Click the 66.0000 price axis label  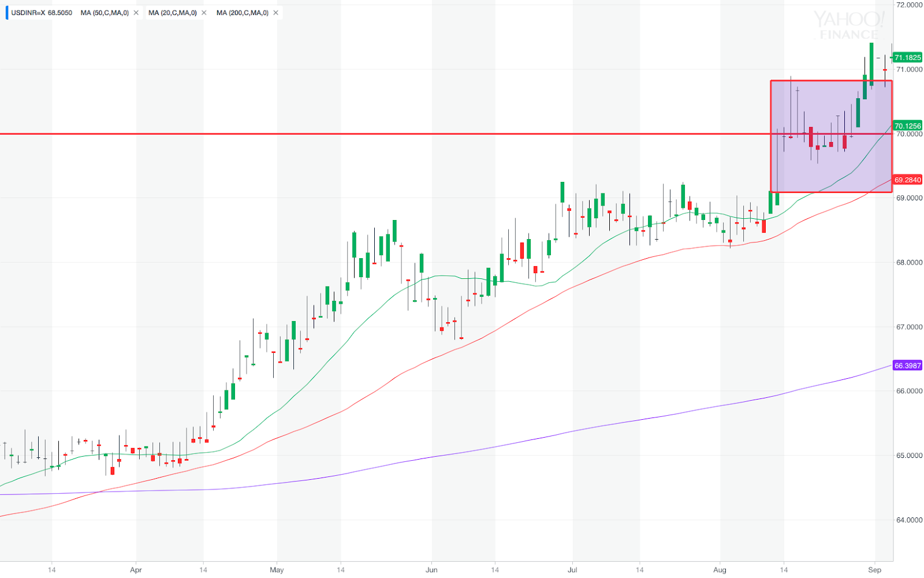point(909,391)
